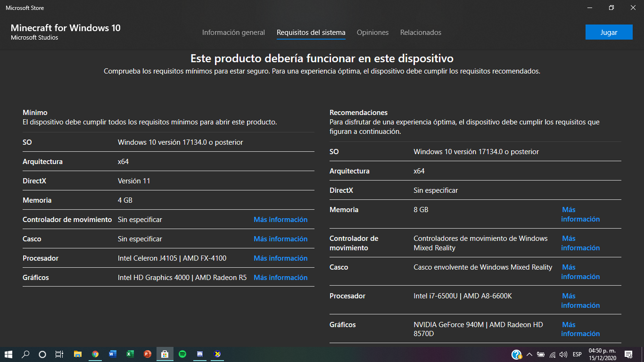This screenshot has height=362, width=644.
Task: Click Casco envolvente de Windows Mixed Reality
Action: [483, 267]
